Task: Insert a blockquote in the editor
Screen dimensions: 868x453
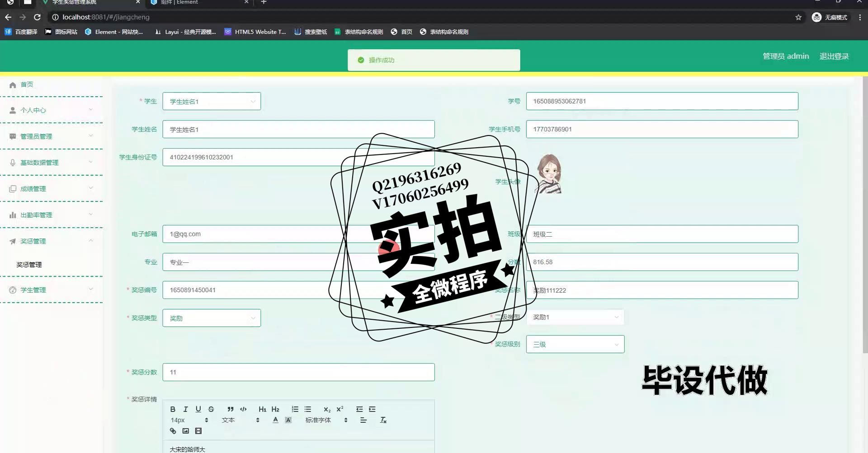Action: [x=231, y=409]
